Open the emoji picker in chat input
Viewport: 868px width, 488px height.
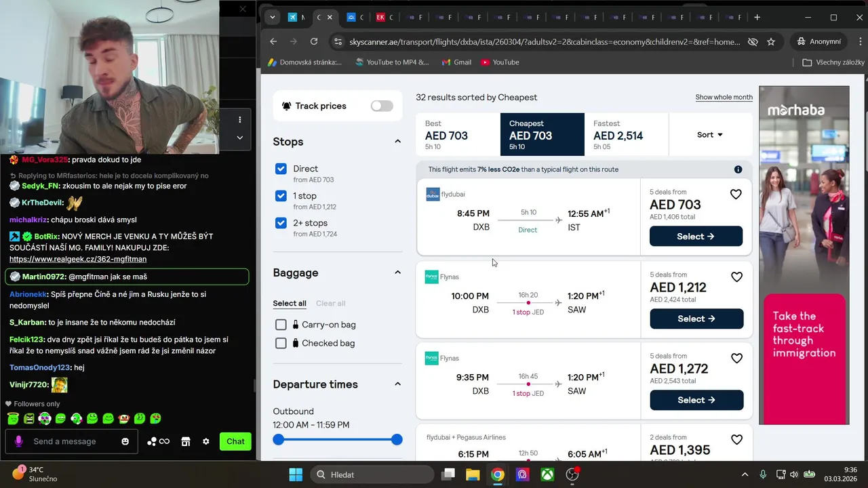(125, 441)
